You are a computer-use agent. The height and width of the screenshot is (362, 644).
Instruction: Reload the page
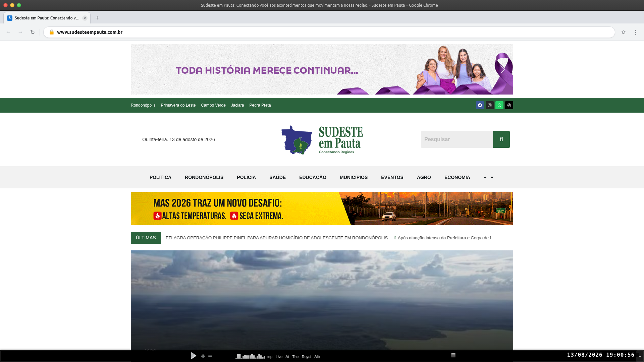point(33,32)
